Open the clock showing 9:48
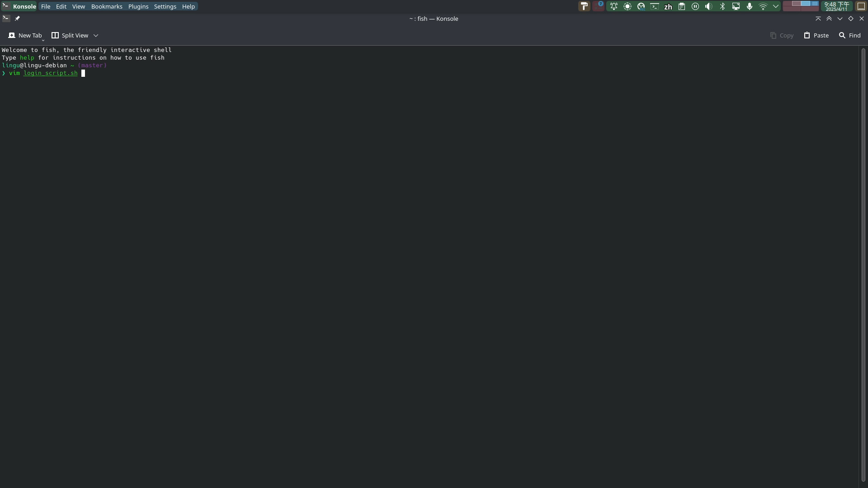 point(837,6)
